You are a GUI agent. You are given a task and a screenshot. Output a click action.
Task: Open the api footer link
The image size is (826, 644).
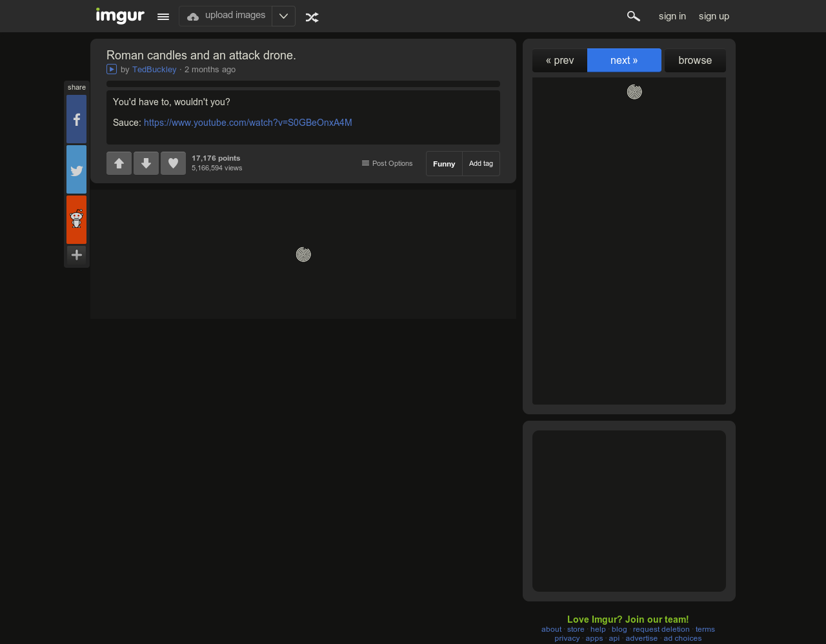[x=614, y=638]
